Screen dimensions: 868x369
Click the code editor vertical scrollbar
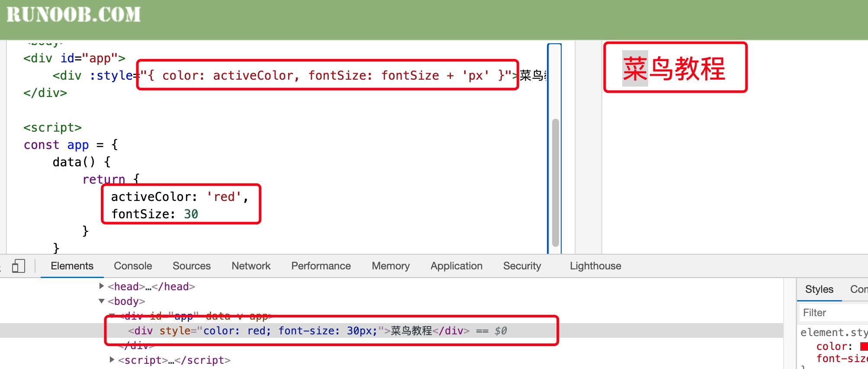[556, 182]
